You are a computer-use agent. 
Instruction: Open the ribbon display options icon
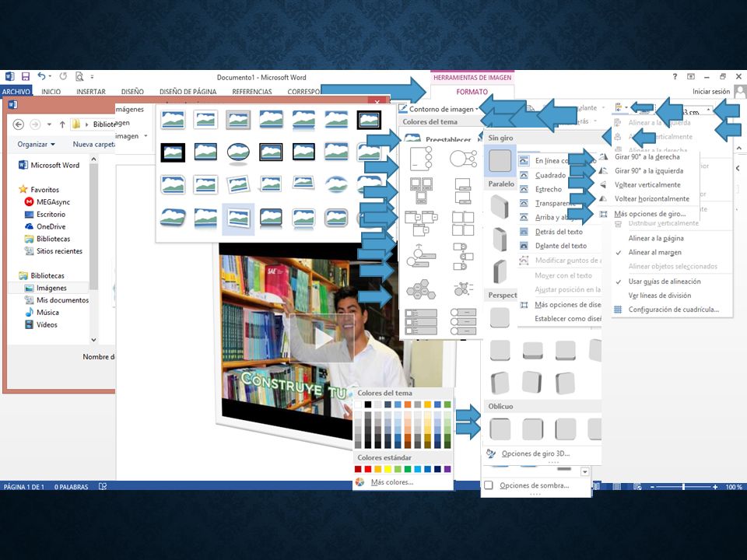(x=691, y=76)
